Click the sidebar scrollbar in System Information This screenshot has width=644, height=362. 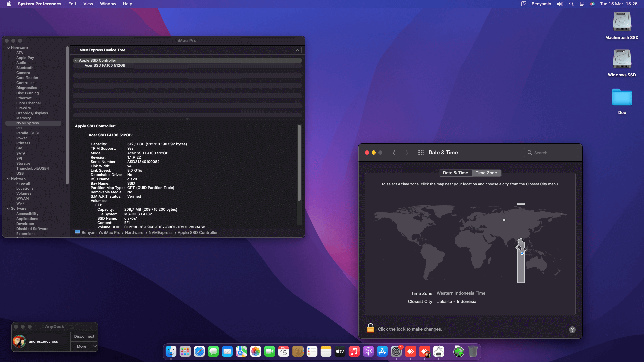click(67, 115)
